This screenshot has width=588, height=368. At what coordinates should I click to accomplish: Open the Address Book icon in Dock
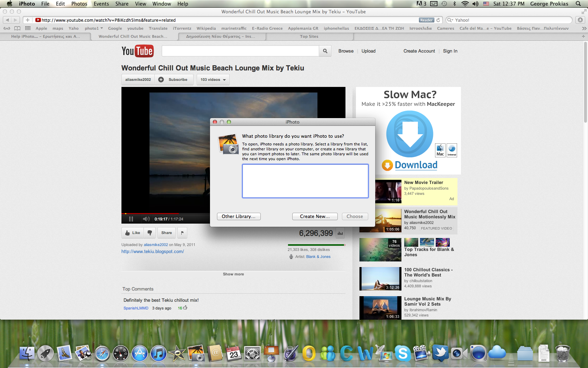[215, 353]
